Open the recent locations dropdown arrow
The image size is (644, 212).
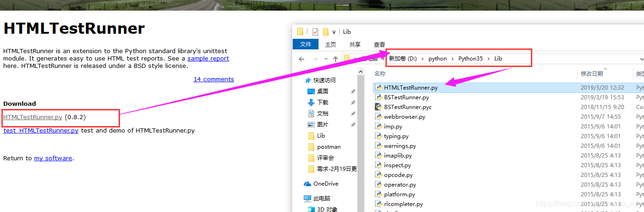(326, 59)
